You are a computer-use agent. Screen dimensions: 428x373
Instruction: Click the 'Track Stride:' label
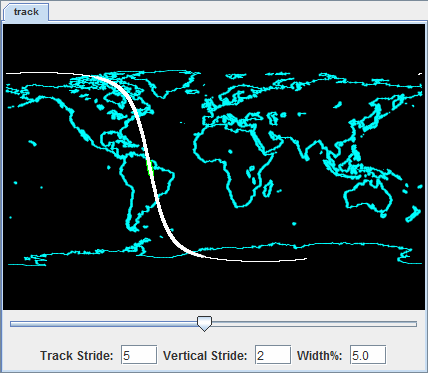(x=77, y=356)
